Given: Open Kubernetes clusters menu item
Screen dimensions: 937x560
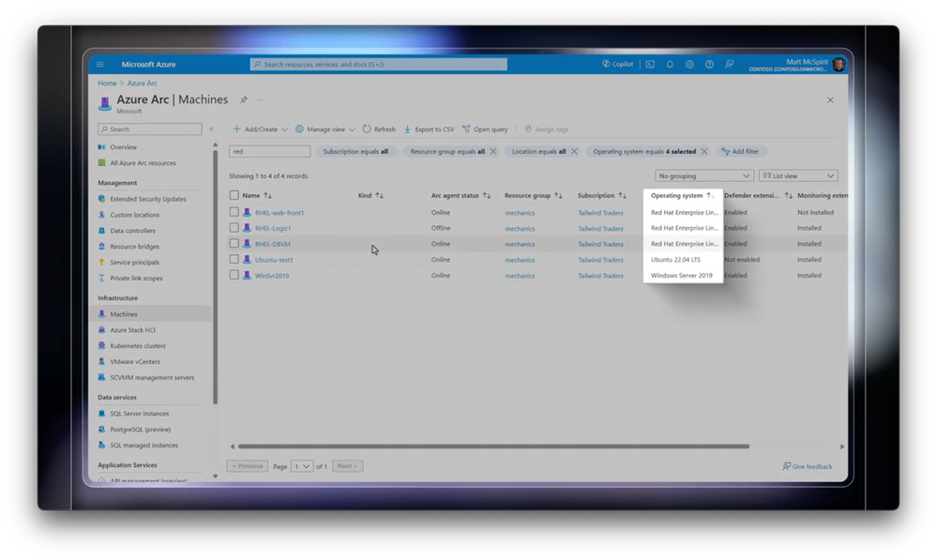Looking at the screenshot, I should tap(138, 345).
